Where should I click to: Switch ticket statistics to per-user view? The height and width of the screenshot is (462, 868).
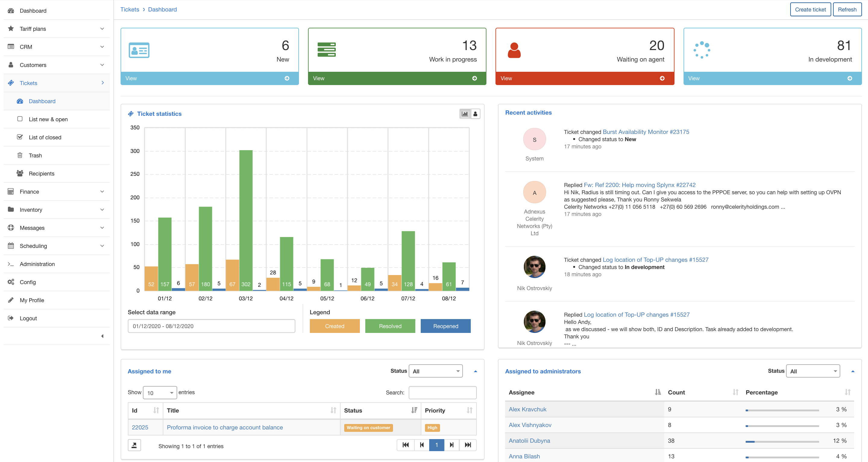[x=475, y=114]
